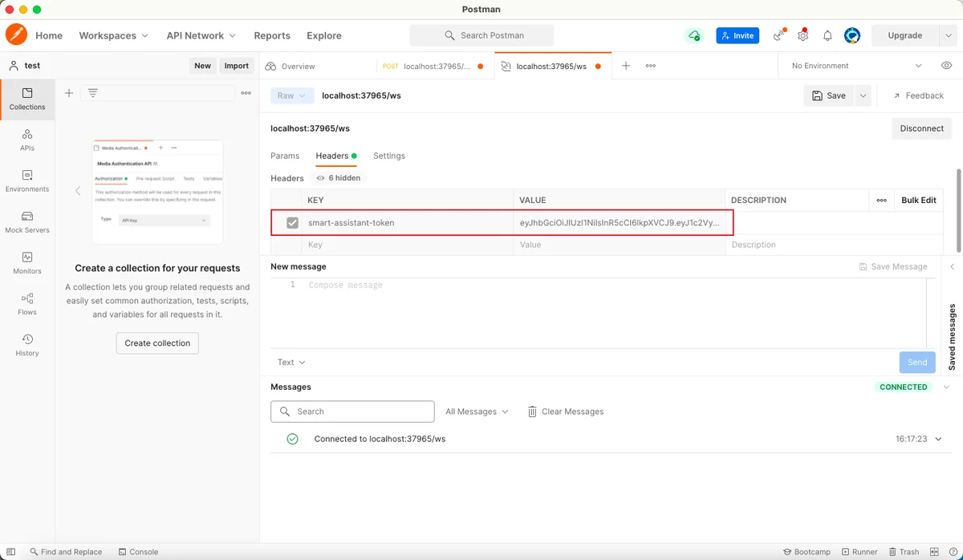This screenshot has height=560, width=963.
Task: Click the plus icon to create a collection
Action: [69, 93]
